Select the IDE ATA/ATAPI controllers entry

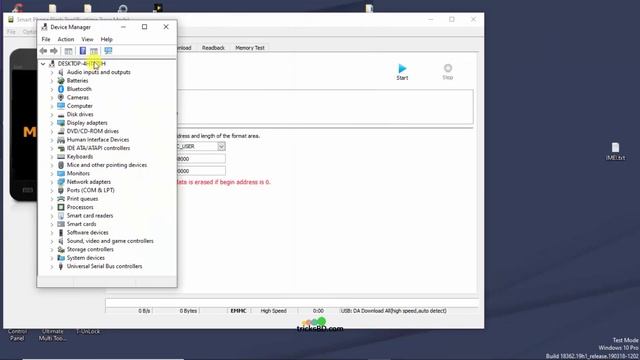(98, 148)
